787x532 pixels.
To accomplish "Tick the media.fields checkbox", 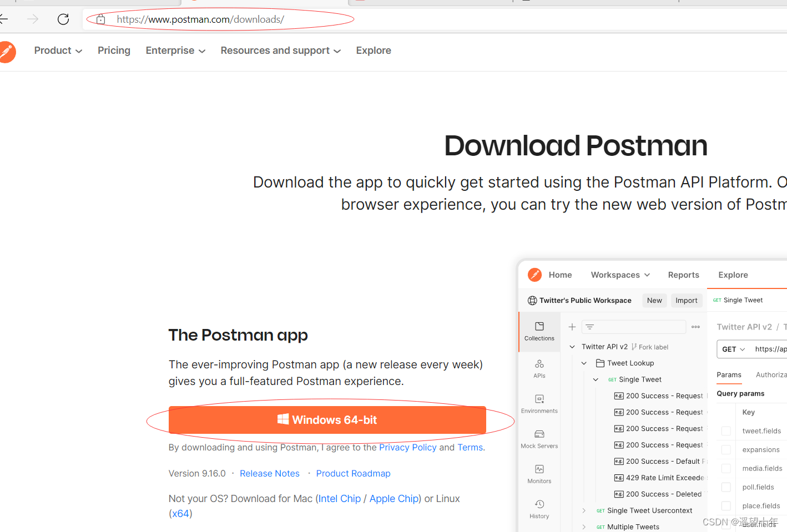I will pyautogui.click(x=726, y=469).
